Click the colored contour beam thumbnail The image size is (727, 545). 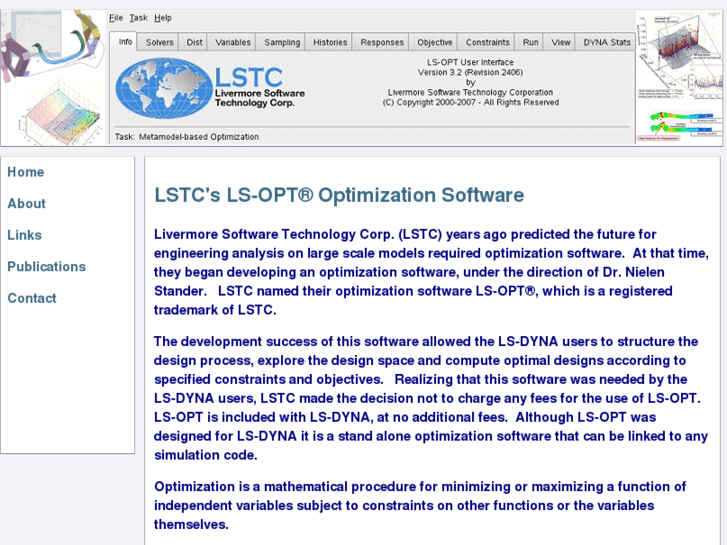pos(681,126)
